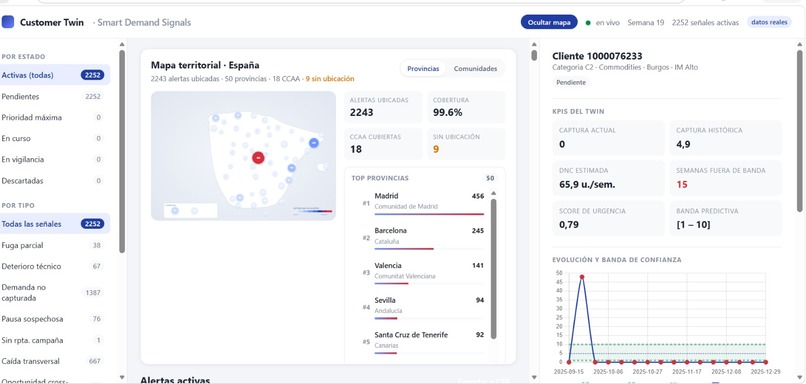Select the 'En vigilancia' filter
The width and height of the screenshot is (806, 384).
(x=55, y=159)
